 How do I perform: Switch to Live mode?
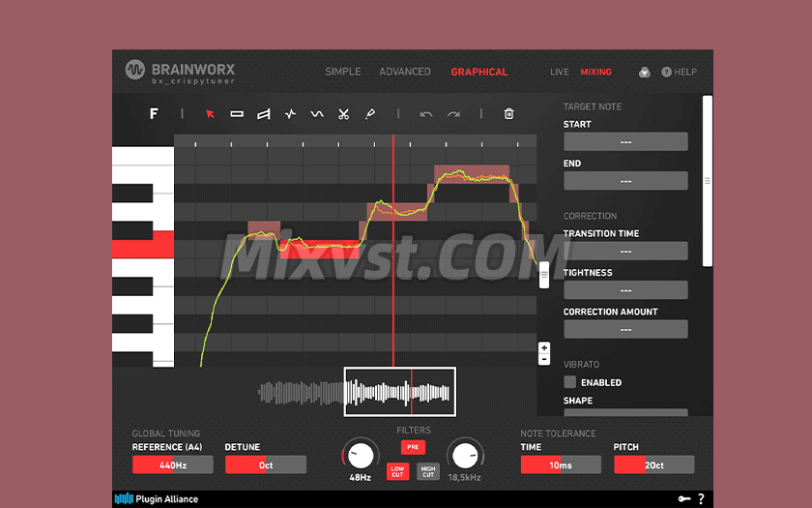[x=560, y=72]
